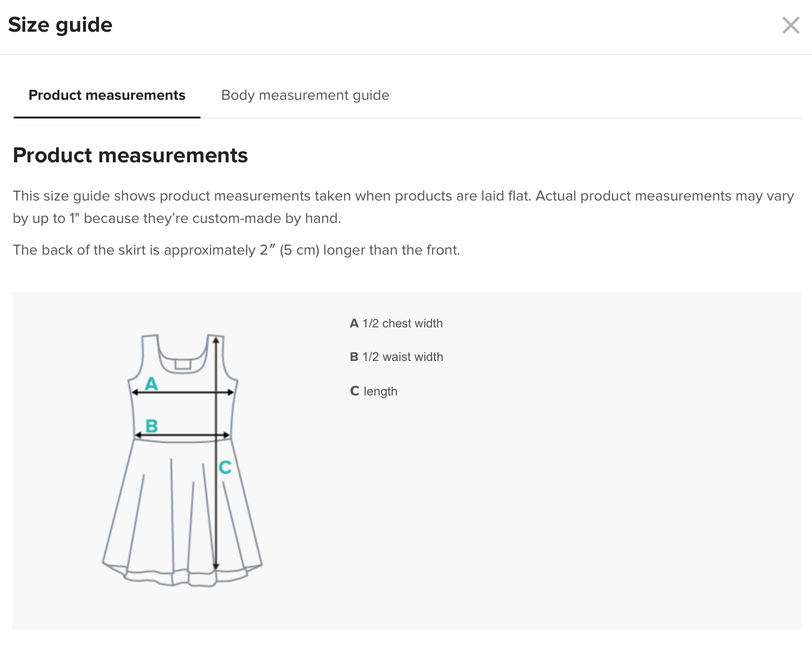
Task: Click the teal letter A on the dress diagram
Action: [x=151, y=384]
